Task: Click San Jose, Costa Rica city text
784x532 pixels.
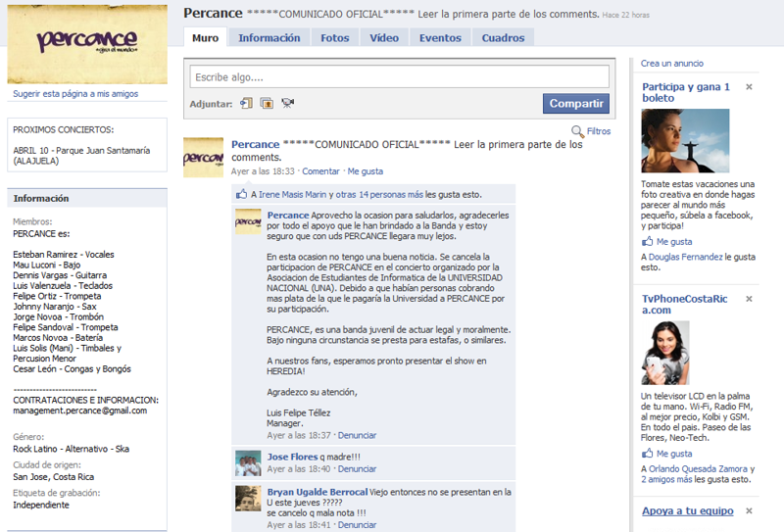Action: tap(54, 477)
